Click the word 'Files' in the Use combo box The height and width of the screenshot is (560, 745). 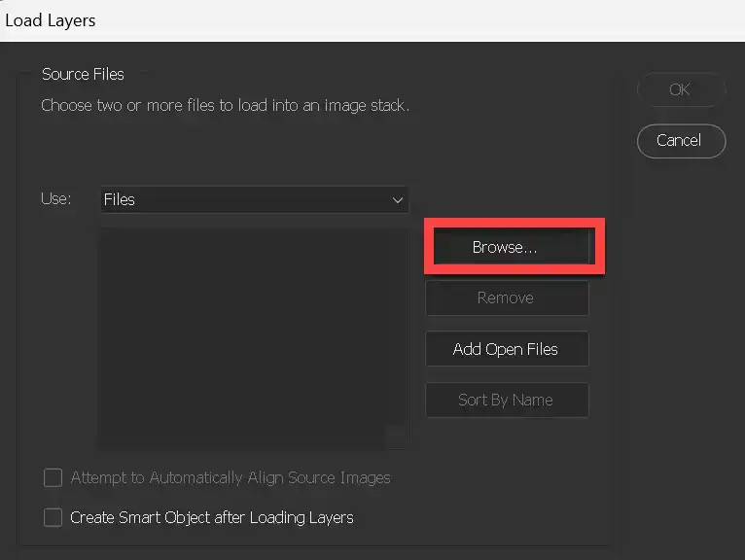(x=119, y=199)
